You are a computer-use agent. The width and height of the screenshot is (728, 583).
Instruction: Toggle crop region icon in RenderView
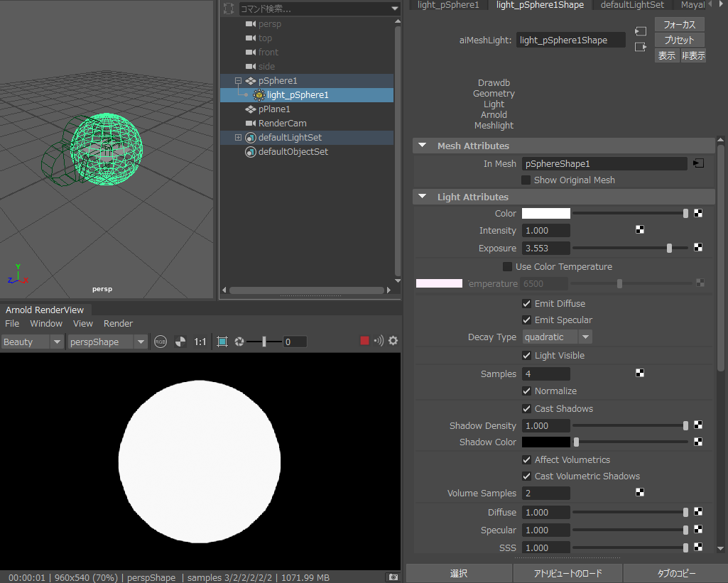pos(222,342)
